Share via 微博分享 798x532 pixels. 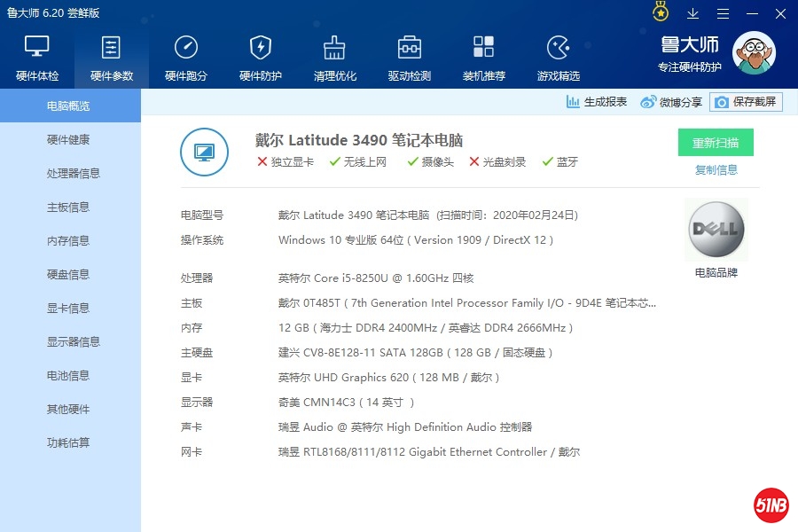point(671,102)
